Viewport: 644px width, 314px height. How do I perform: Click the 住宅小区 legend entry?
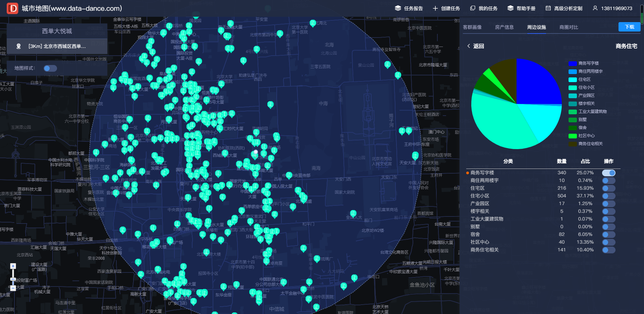click(582, 87)
